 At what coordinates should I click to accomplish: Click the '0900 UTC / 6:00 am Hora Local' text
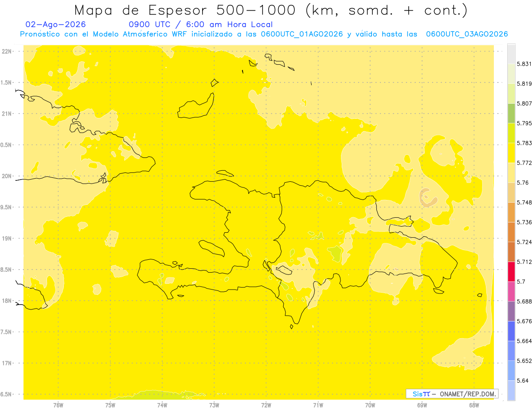click(x=200, y=24)
